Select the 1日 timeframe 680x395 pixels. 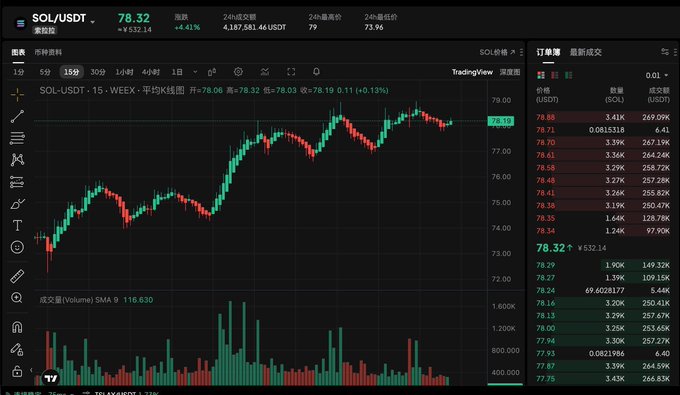pyautogui.click(x=177, y=72)
